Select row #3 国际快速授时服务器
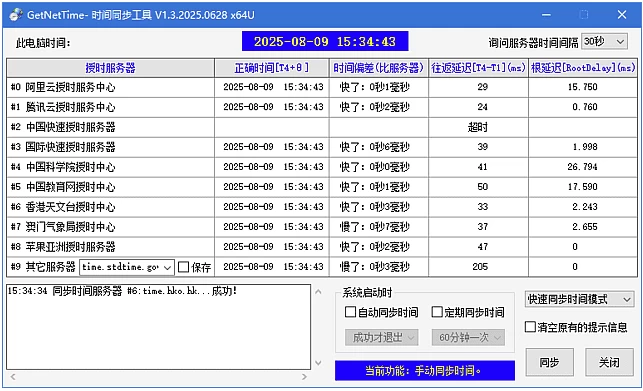The image size is (643, 391). coord(322,147)
